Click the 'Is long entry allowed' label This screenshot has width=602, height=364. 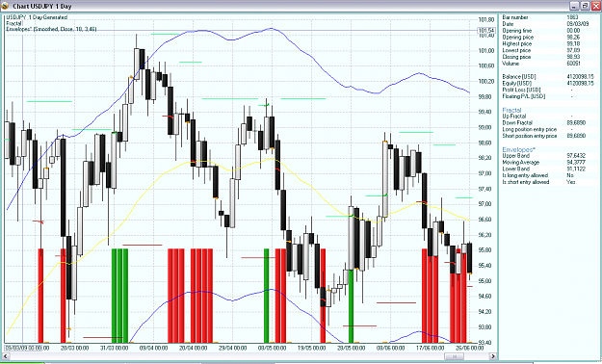click(525, 175)
